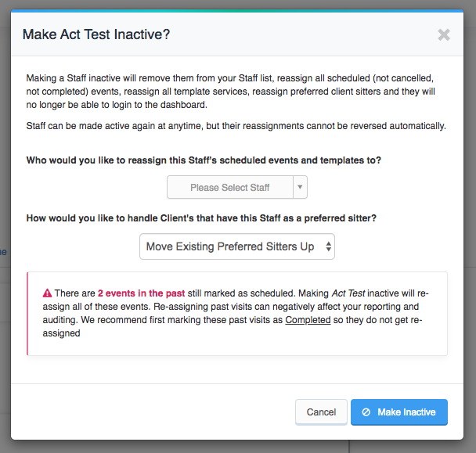Click the partially hidden blue link behind dialog
Image resolution: width=476 pixels, height=453 pixels.
pos(3,252)
